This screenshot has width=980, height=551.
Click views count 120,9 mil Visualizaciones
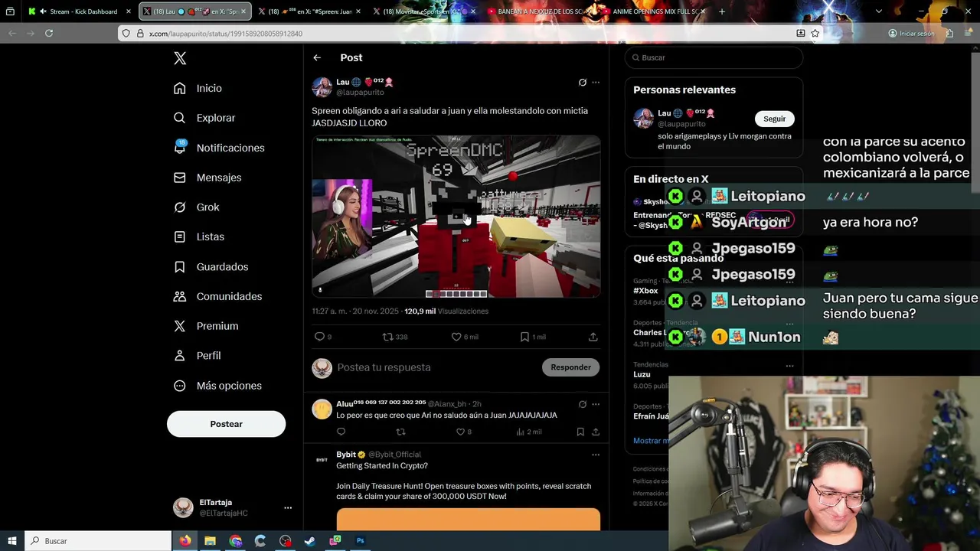[x=446, y=311]
